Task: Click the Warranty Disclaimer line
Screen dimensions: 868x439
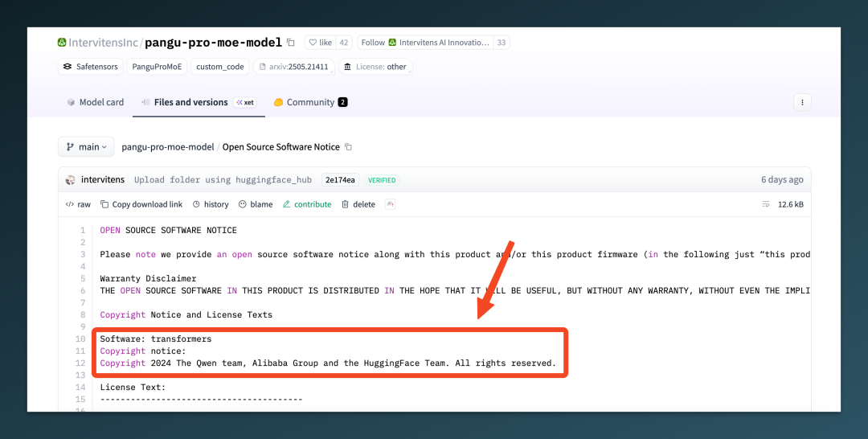Action: [x=149, y=278]
